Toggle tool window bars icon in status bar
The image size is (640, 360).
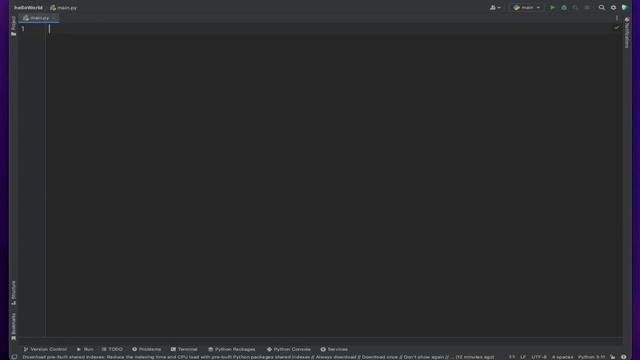pyautogui.click(x=14, y=357)
